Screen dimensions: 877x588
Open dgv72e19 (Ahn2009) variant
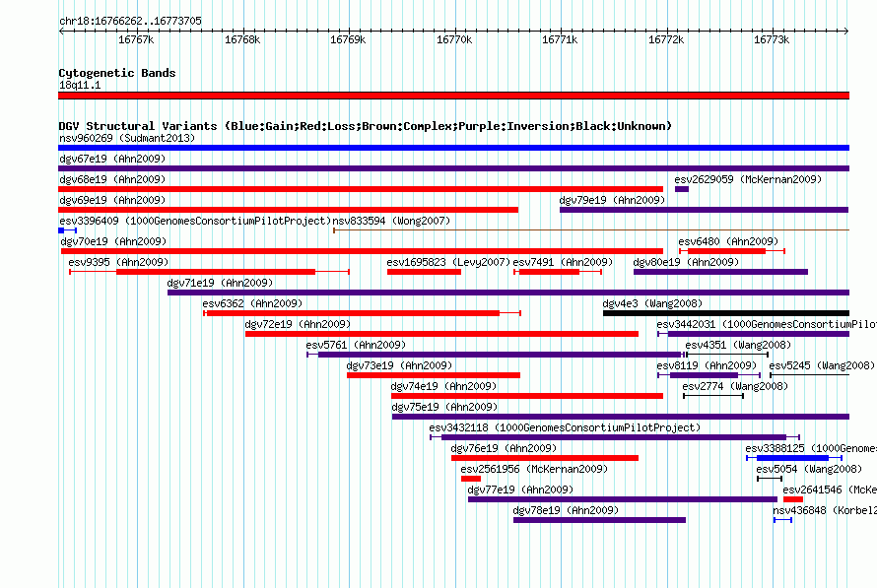[x=299, y=324]
